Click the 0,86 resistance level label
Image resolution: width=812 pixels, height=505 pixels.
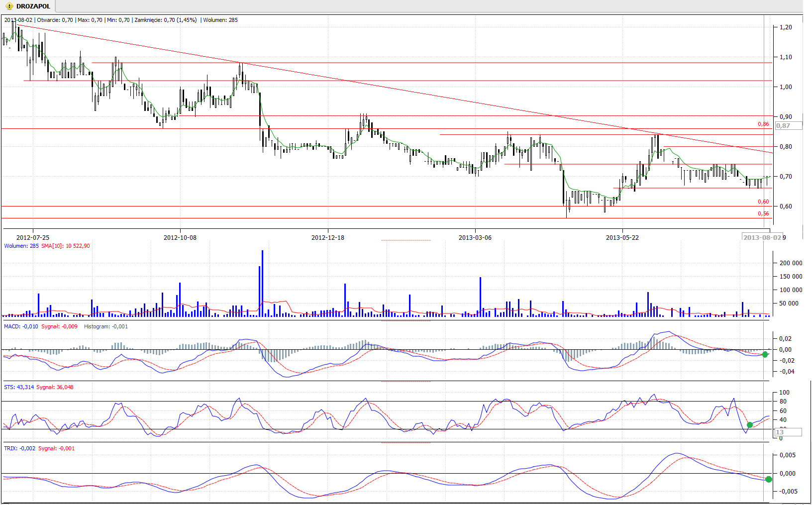pyautogui.click(x=763, y=124)
